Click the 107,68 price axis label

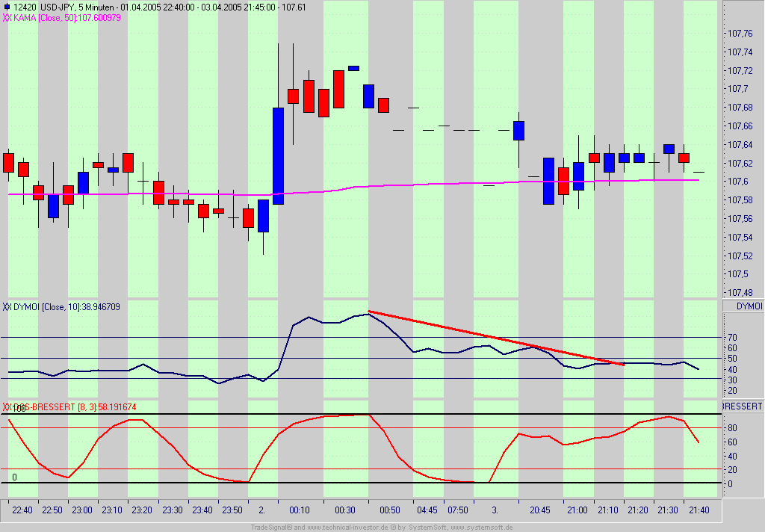[x=740, y=108]
